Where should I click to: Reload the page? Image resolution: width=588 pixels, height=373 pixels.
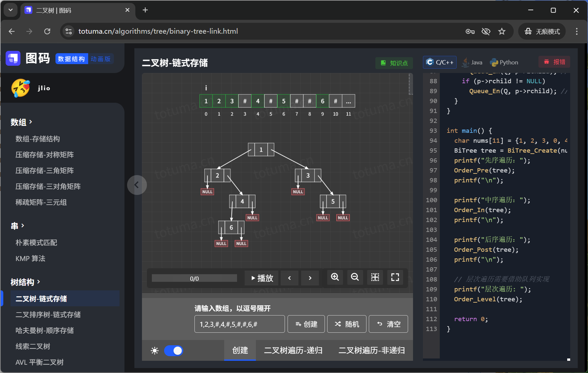[47, 31]
